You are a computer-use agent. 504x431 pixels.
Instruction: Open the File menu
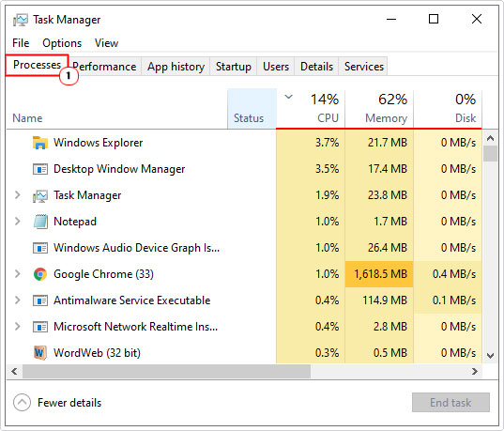(21, 43)
